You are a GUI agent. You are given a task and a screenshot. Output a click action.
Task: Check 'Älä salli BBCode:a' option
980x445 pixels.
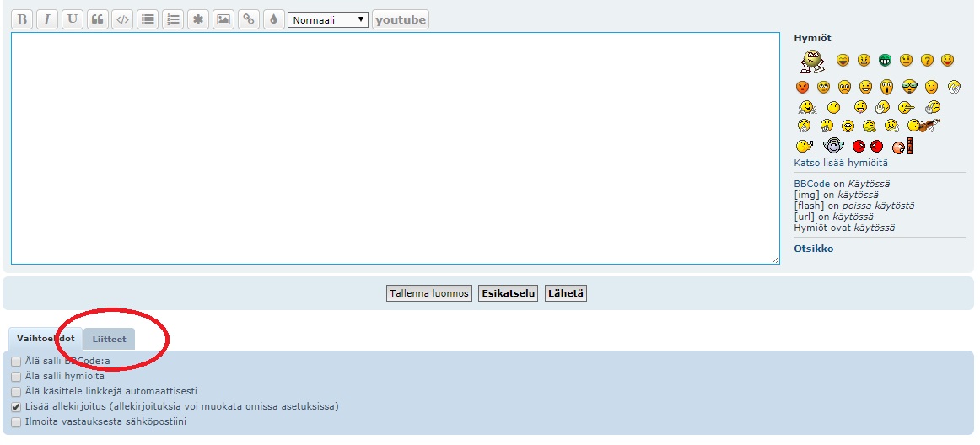(x=16, y=362)
